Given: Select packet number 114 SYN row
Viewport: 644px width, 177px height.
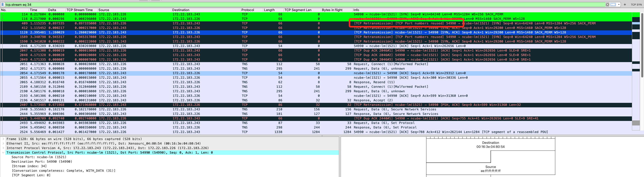Looking at the screenshot, I should tap(316, 14).
